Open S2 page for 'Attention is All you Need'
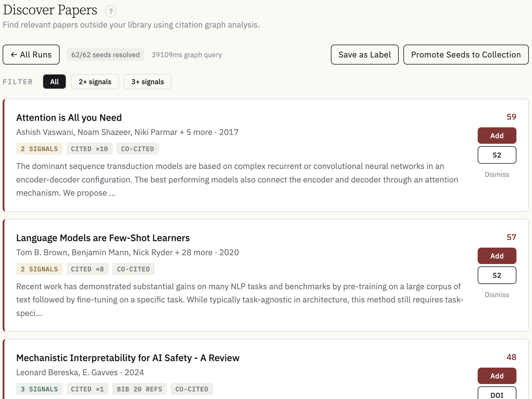Image resolution: width=532 pixels, height=399 pixels. [x=497, y=155]
